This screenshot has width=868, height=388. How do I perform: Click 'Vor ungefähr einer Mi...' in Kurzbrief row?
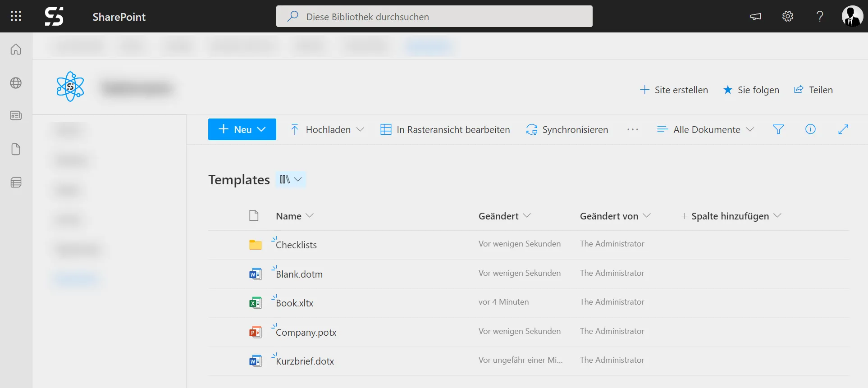click(521, 360)
